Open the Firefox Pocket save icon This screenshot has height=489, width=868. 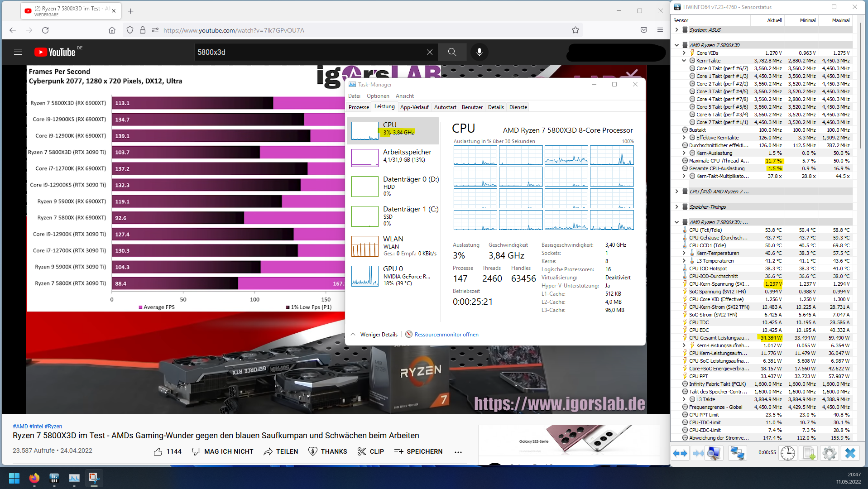coord(643,30)
